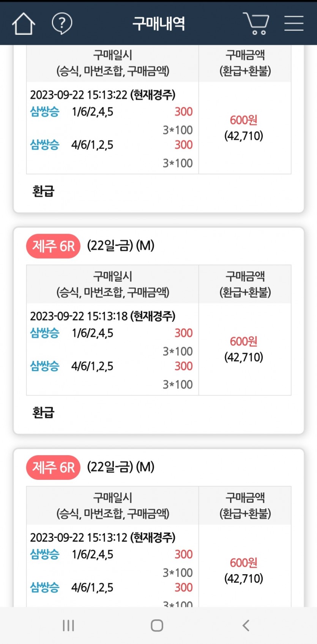Tap 600원 amount in the middle card

pos(244,342)
